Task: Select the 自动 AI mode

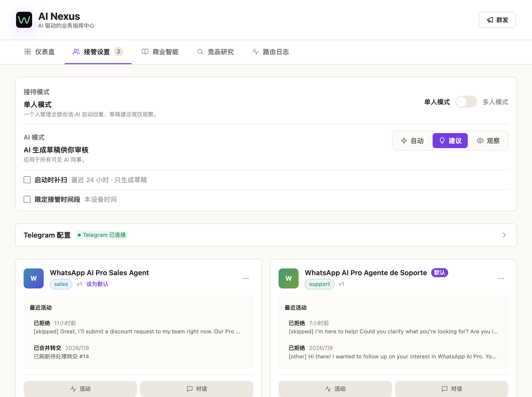Action: pos(412,141)
